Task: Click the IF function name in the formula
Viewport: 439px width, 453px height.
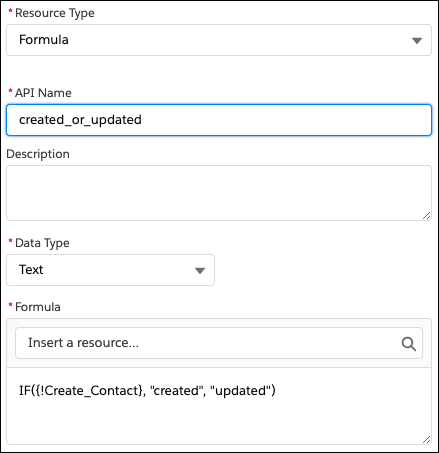Action: point(25,391)
